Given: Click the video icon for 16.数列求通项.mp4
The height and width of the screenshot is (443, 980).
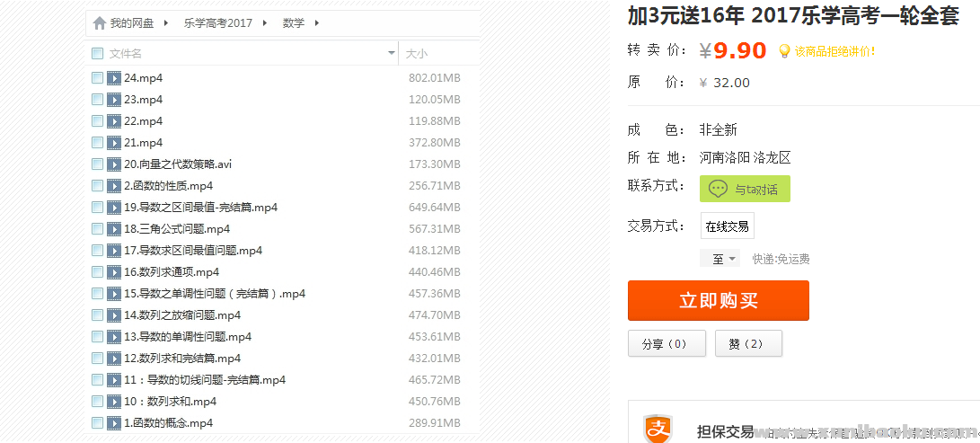Looking at the screenshot, I should pos(114,272).
